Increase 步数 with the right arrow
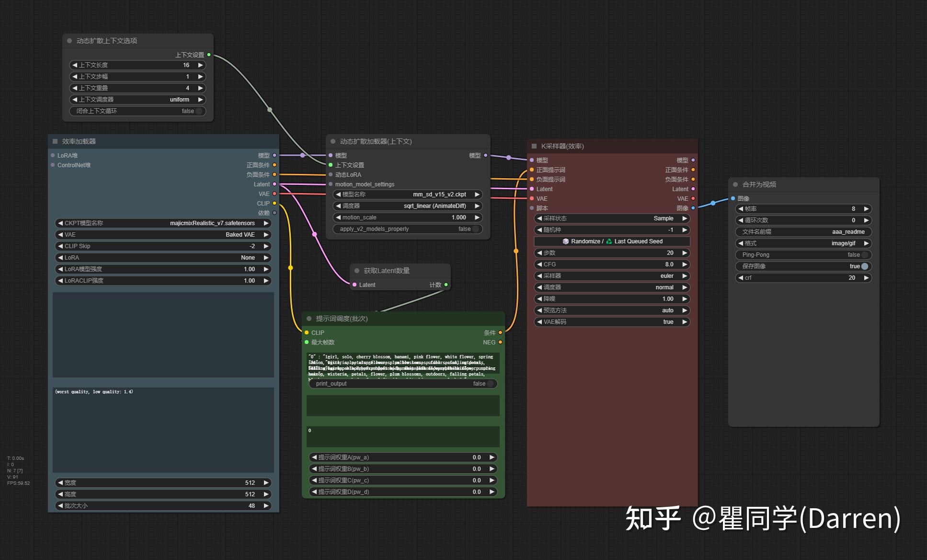Image resolution: width=927 pixels, height=560 pixels. (x=685, y=253)
